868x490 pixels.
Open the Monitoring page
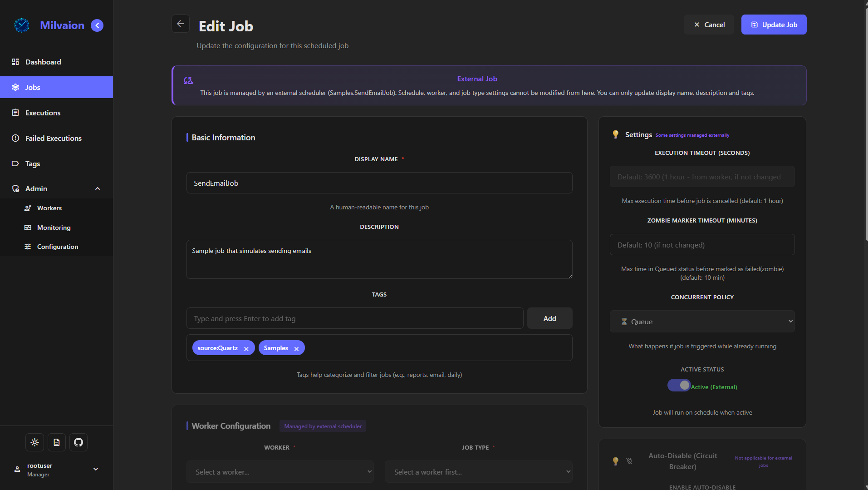(54, 228)
